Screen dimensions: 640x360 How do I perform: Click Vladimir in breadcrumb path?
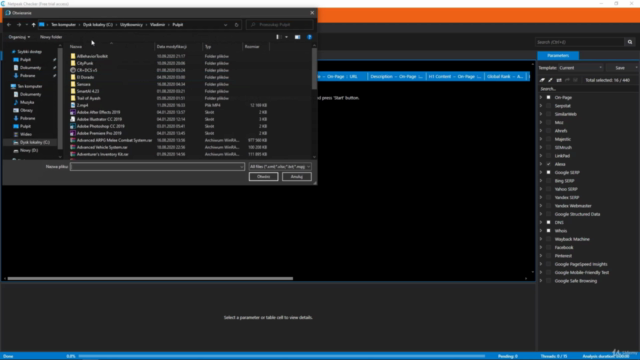coord(157,25)
